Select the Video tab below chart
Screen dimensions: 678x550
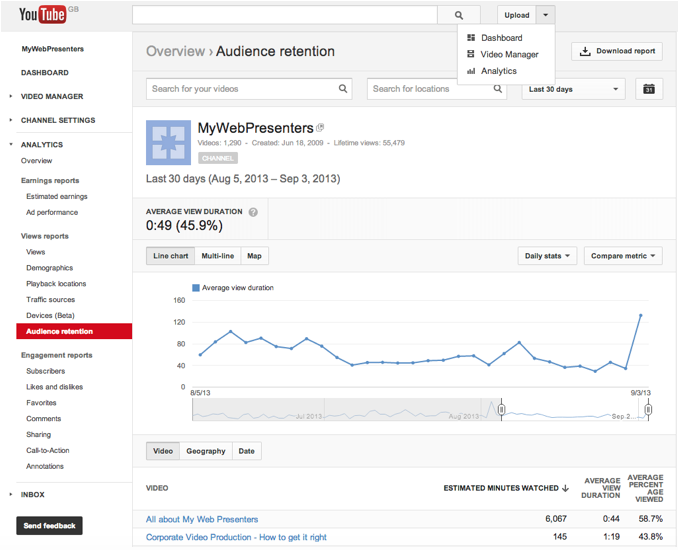163,451
